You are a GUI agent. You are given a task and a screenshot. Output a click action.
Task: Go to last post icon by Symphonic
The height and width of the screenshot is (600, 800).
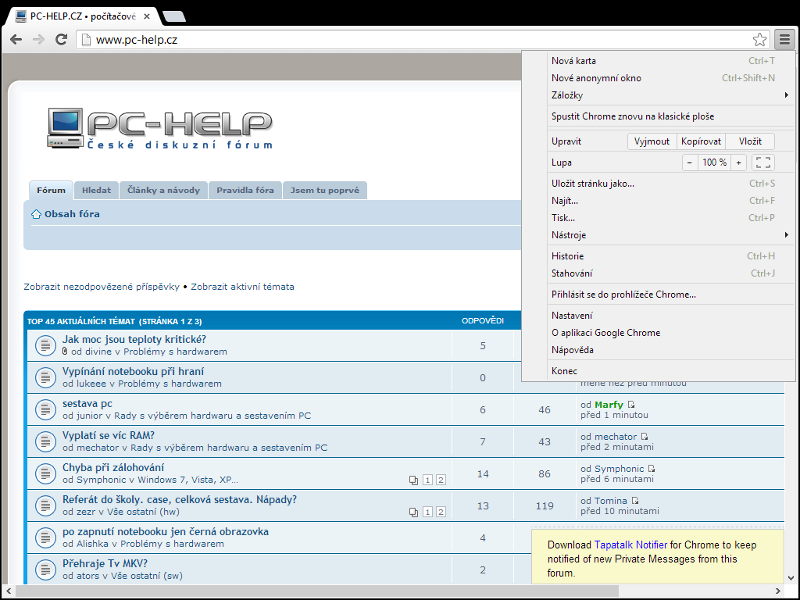point(652,468)
